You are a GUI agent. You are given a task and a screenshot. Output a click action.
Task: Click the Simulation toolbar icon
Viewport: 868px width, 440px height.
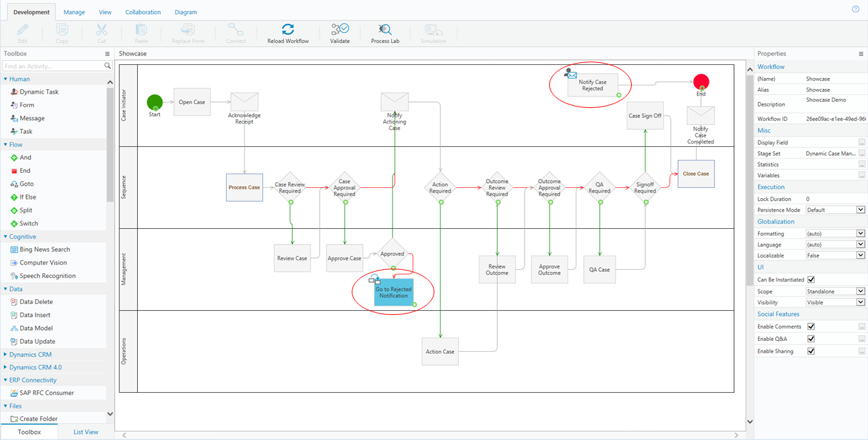[433, 29]
